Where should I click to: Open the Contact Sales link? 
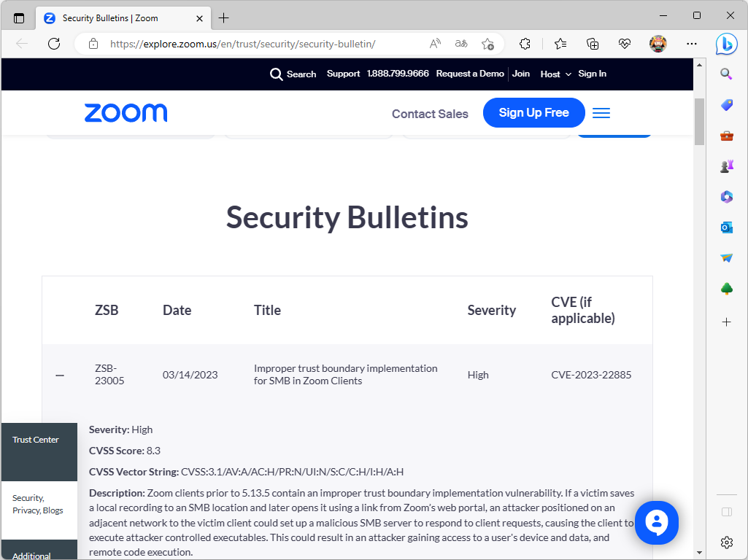430,114
